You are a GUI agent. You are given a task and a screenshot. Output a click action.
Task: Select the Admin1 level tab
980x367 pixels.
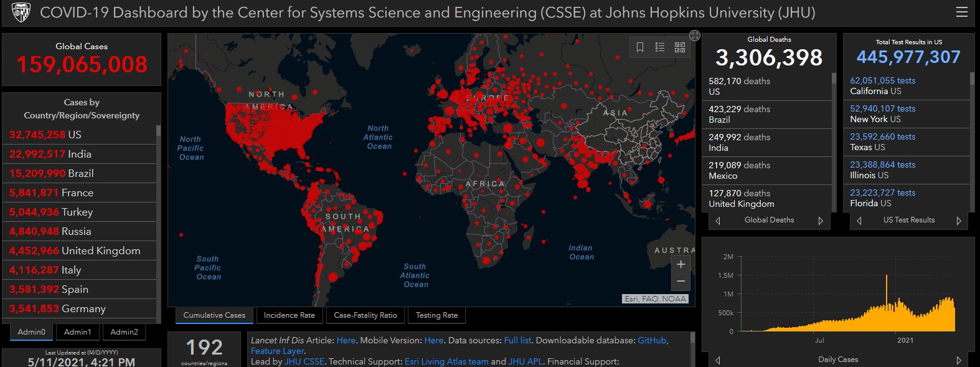(77, 332)
